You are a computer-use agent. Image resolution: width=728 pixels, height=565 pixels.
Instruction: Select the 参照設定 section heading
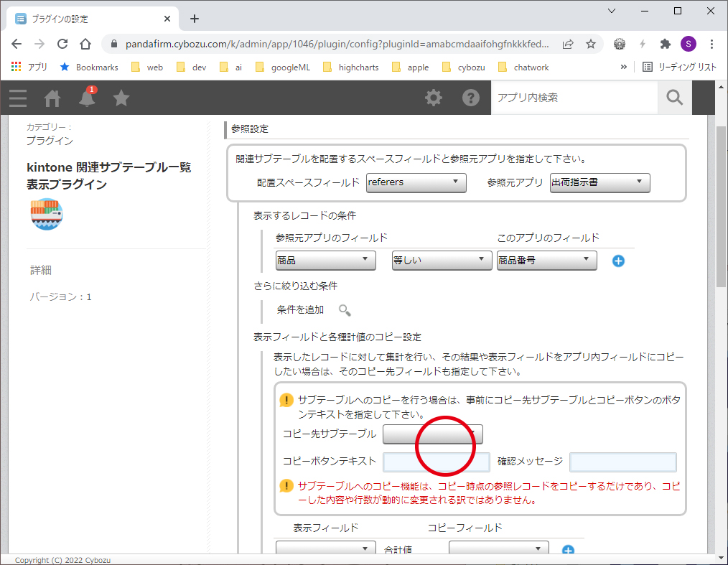tap(250, 129)
